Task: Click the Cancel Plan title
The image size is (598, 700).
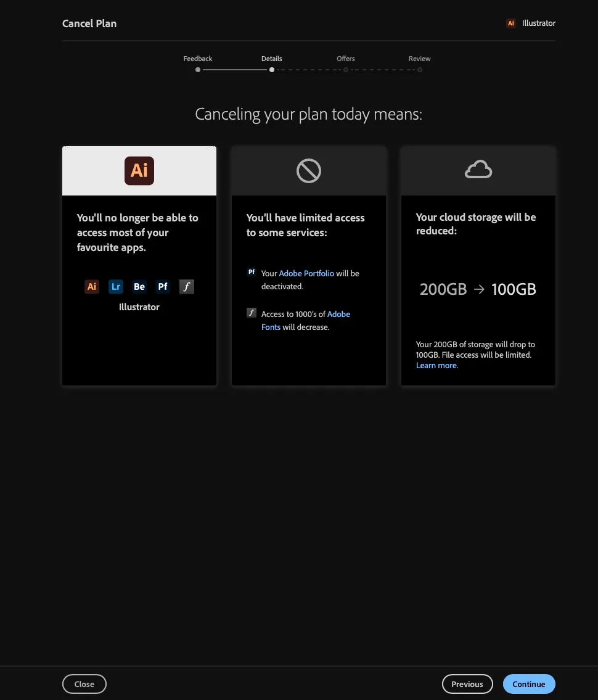Action: pos(89,23)
